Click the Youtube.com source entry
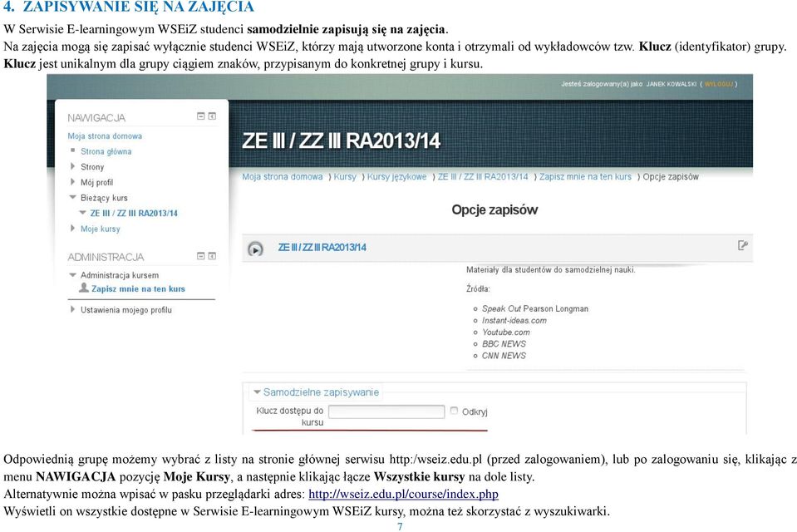The height and width of the screenshot is (532, 797). (x=506, y=332)
